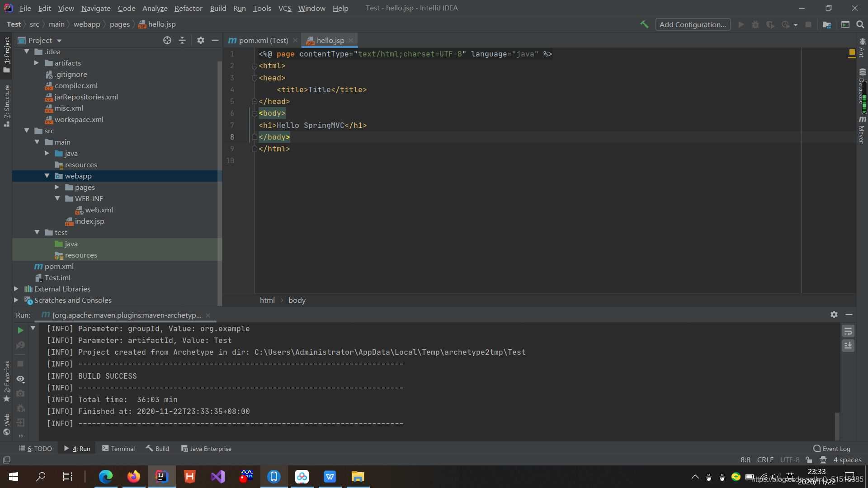Click the Scroll from Source icon in Project panel
Viewport: 868px width, 488px height.
(168, 40)
